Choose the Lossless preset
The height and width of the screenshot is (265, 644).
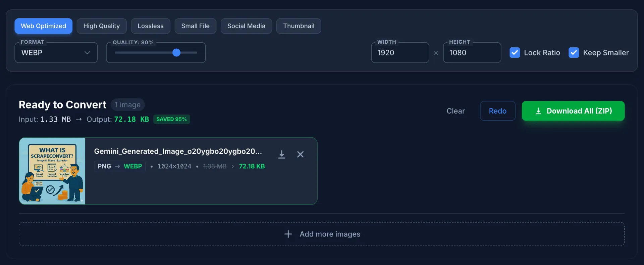click(x=151, y=26)
